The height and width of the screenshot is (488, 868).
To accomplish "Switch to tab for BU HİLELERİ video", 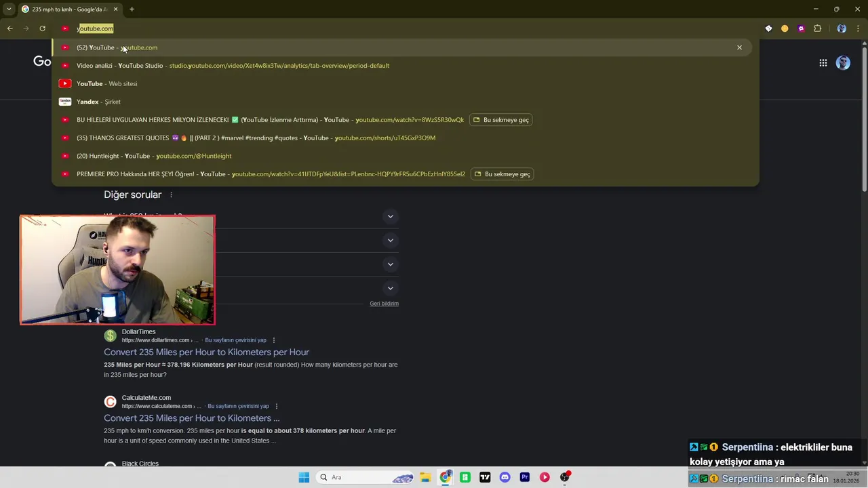I will click(501, 120).
